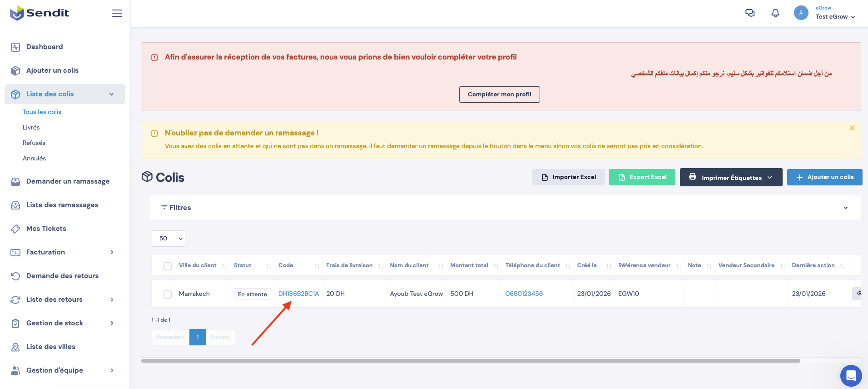Screen dimensions: 868x389
Task: Sort by Dernière action arrows
Action: point(843,266)
